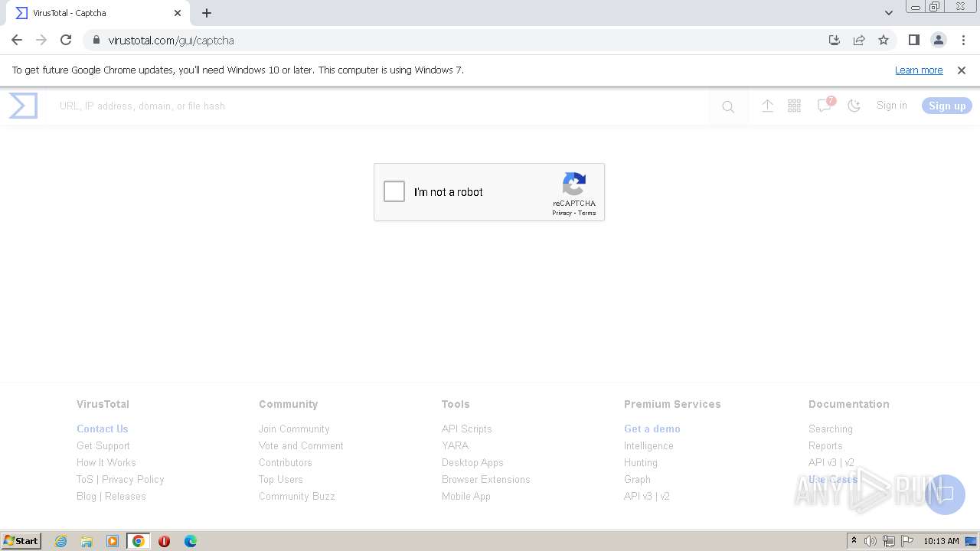
Task: Open Searching documentation link
Action: click(x=831, y=429)
